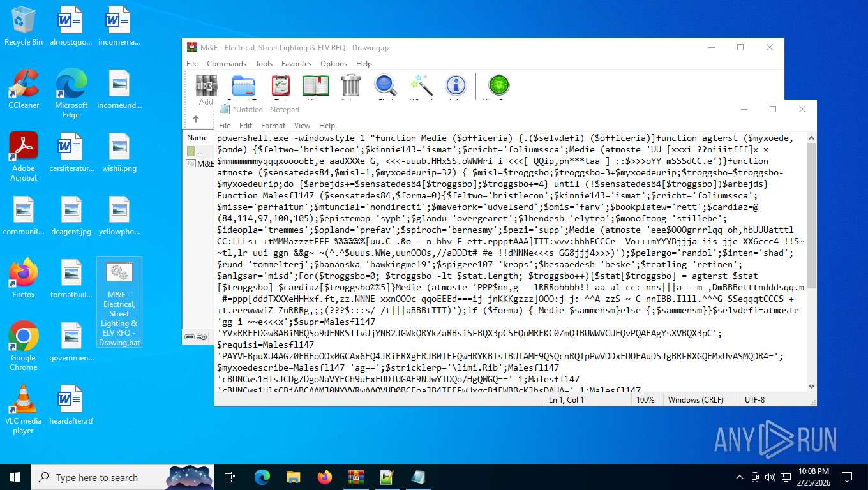The width and height of the screenshot is (868, 490).
Task: Open File Explorer from taskbar
Action: 293,477
